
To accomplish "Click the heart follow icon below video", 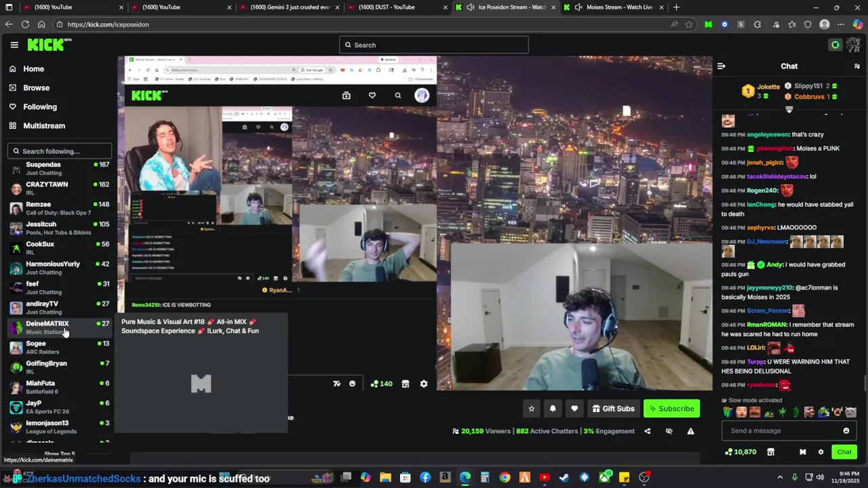I will (574, 409).
